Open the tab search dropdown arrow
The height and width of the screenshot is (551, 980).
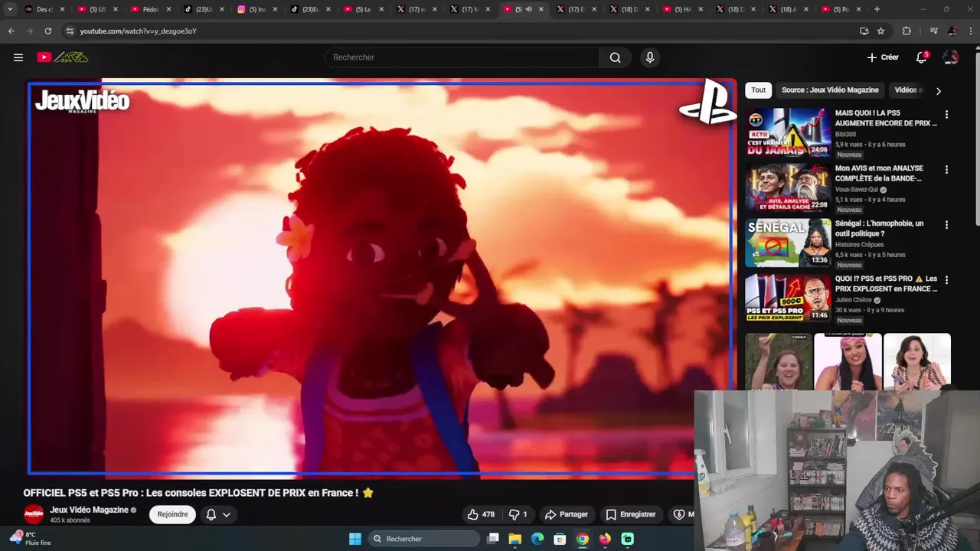(x=10, y=9)
